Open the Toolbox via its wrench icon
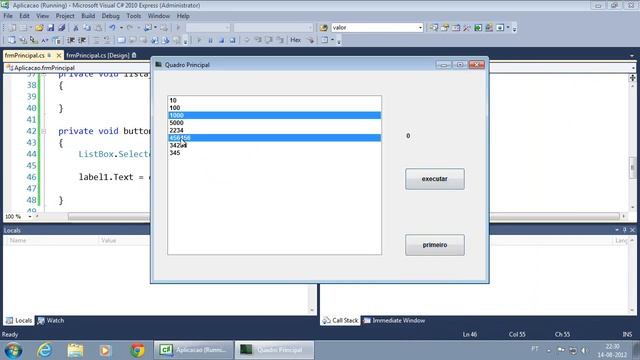Screen dimensions: 640x360 (467, 28)
